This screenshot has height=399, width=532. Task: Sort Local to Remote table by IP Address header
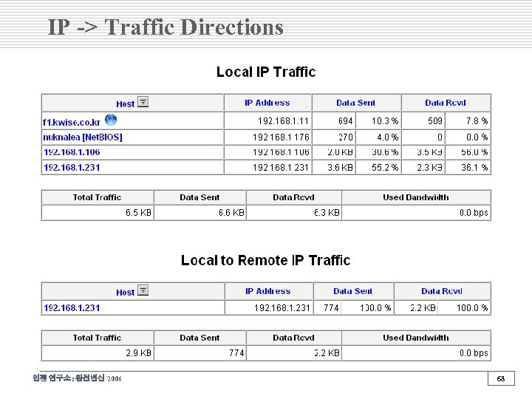[268, 291]
